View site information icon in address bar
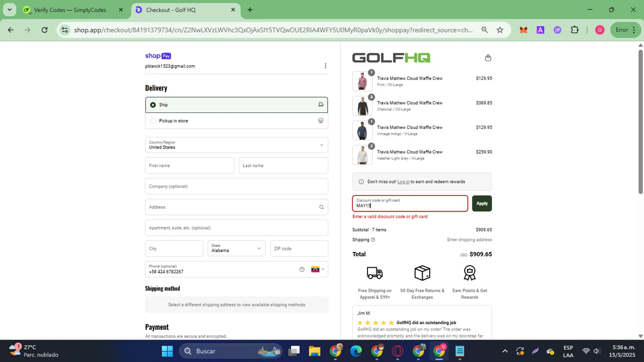This screenshot has width=644, height=362. pyautogui.click(x=65, y=30)
